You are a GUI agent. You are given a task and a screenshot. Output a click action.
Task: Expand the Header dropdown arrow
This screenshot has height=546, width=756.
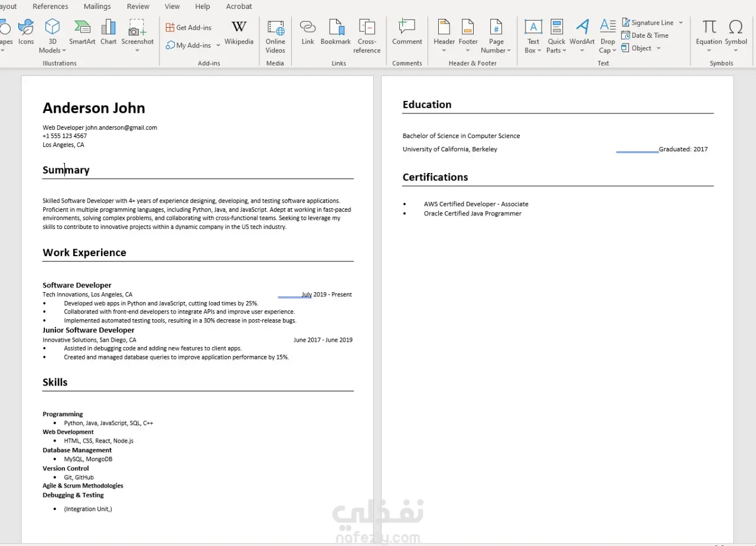444,51
